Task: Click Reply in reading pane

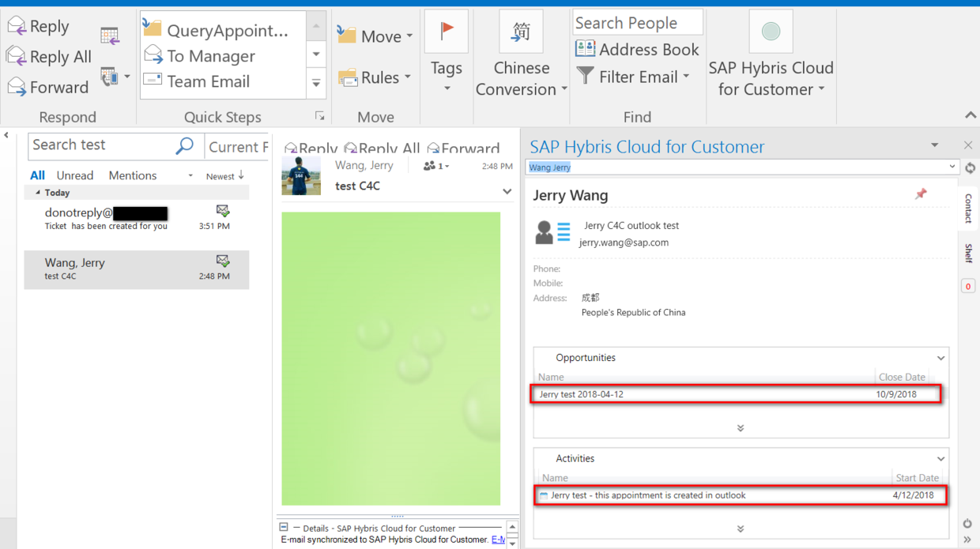Action: 311,148
